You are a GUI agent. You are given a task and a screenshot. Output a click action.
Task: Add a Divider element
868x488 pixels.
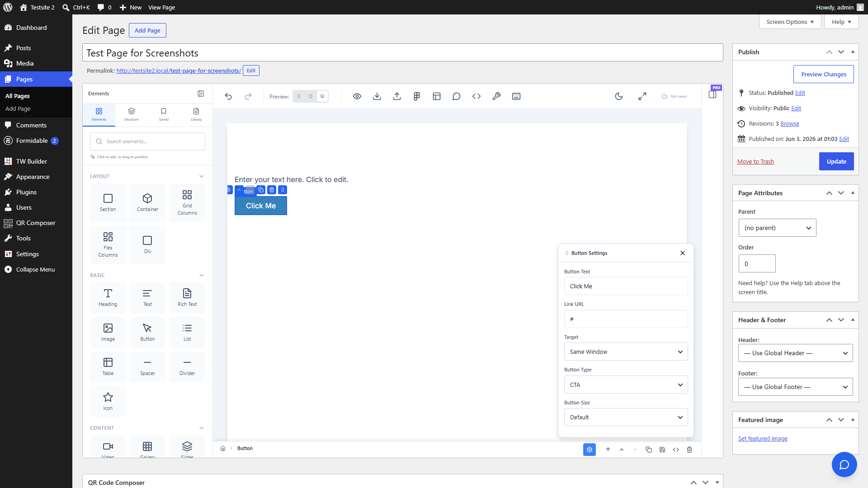point(187,367)
